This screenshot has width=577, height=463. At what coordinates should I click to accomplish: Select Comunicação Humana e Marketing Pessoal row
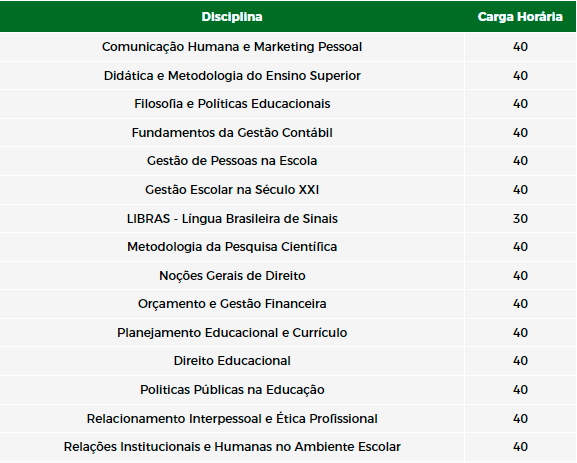click(x=288, y=47)
